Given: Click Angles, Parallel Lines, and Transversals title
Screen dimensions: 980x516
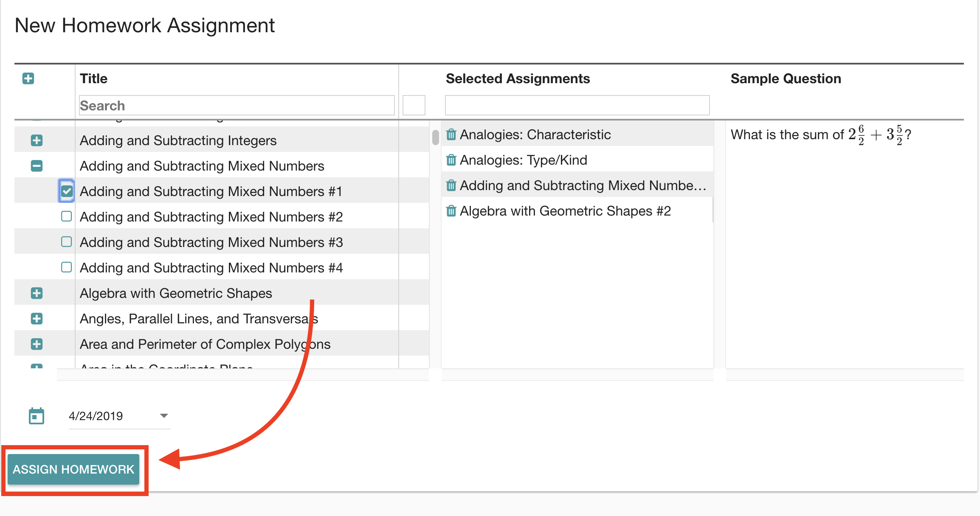Looking at the screenshot, I should pyautogui.click(x=199, y=319).
